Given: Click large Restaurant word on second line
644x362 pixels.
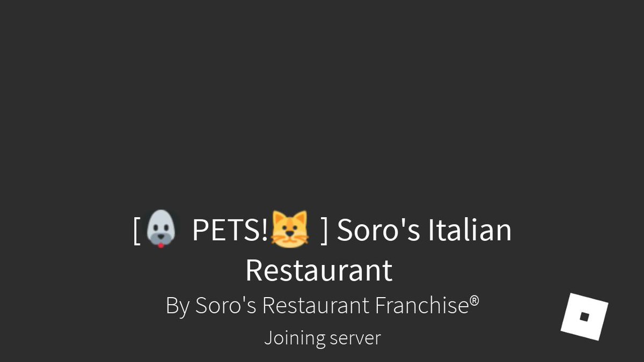Looking at the screenshot, I should pos(319,270).
